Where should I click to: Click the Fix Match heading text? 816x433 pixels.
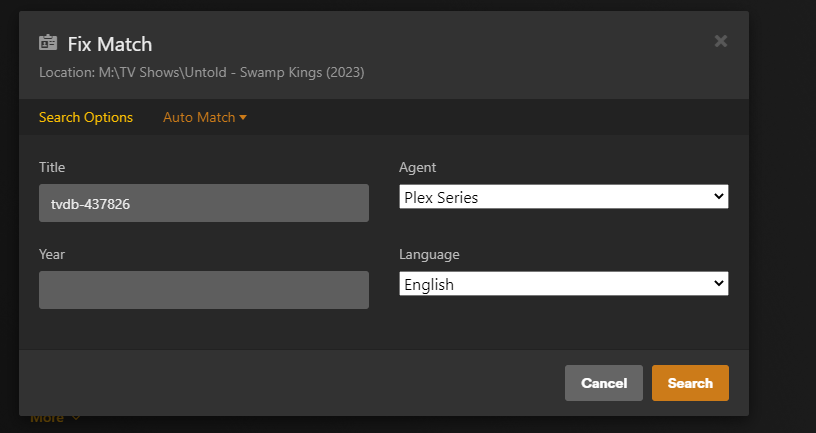(x=110, y=43)
